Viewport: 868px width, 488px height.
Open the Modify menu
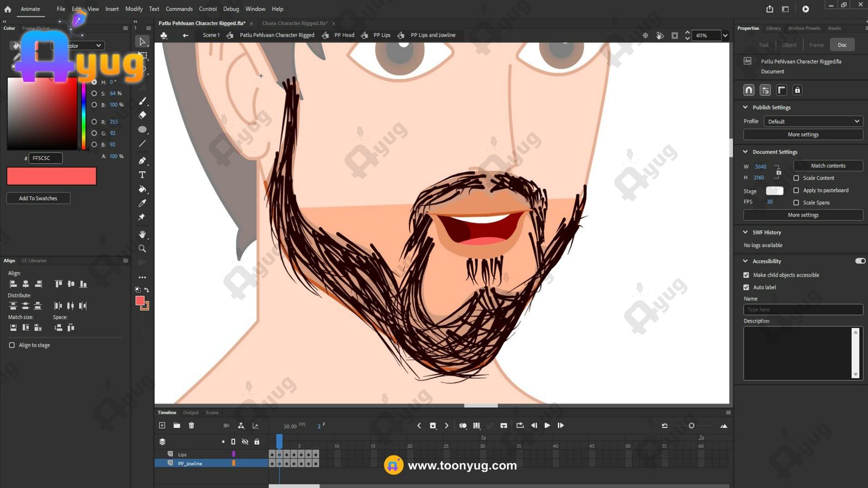(134, 9)
